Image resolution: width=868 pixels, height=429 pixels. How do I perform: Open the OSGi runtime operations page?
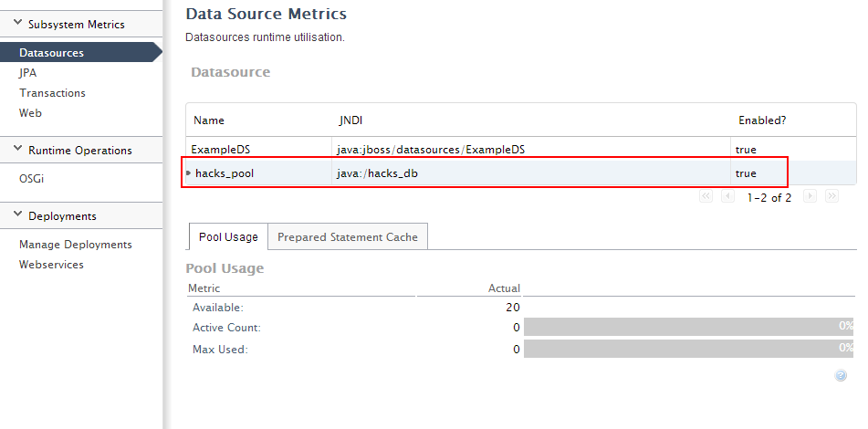[x=31, y=179]
